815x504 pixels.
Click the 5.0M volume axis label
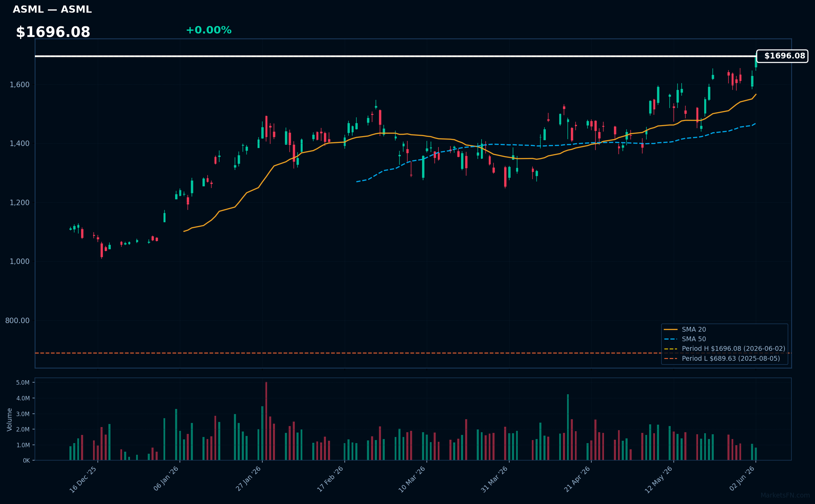[x=23, y=383]
